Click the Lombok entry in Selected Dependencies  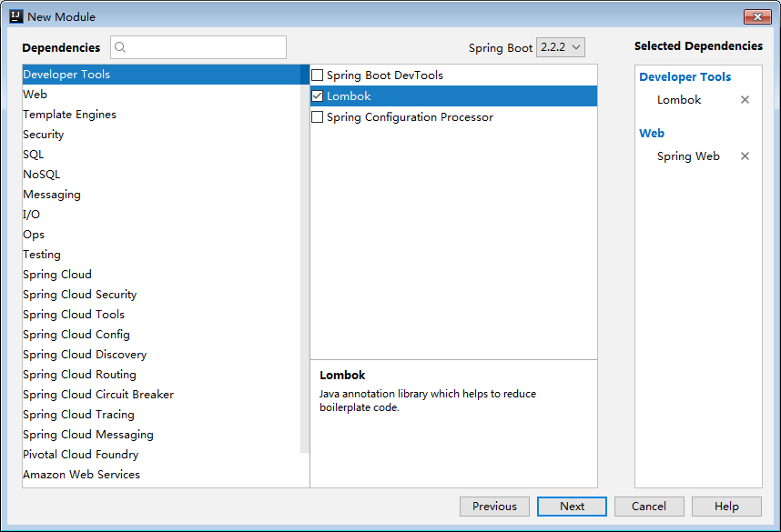[679, 99]
